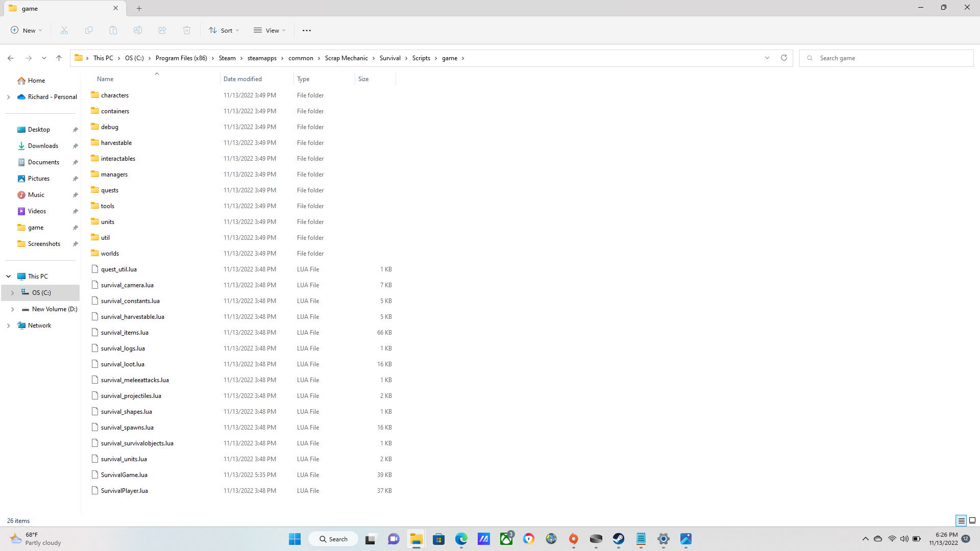980x551 pixels.
Task: Select the SurvivalGame.lua file
Action: tap(124, 475)
